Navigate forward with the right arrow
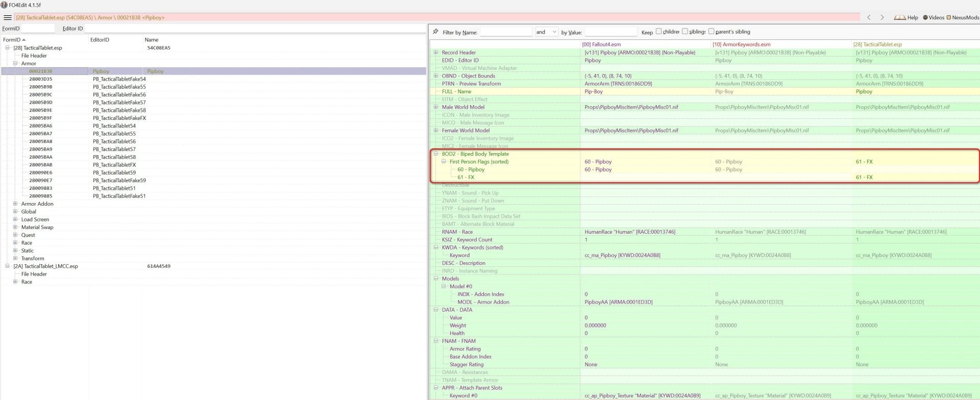Screen dimensions: 980x400 882,17
